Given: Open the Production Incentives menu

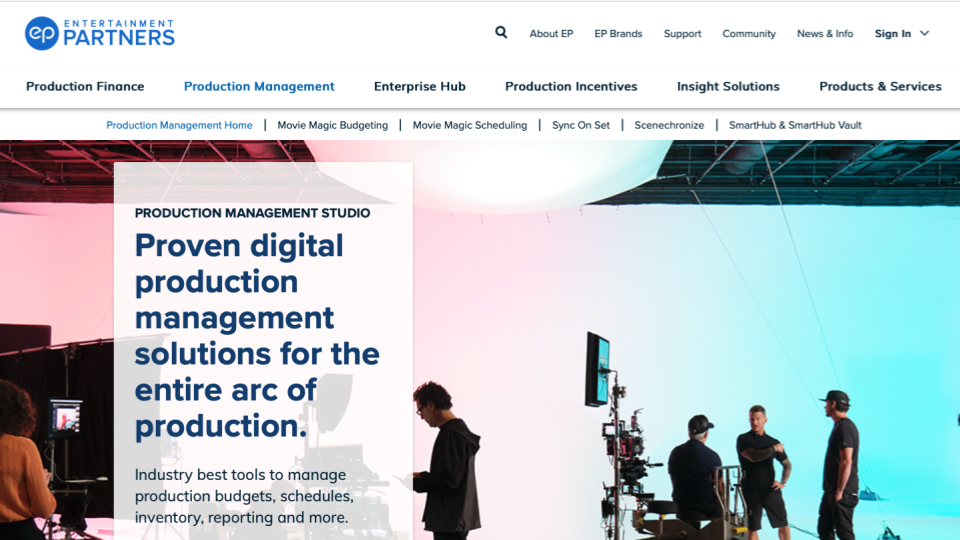Looking at the screenshot, I should 571,86.
